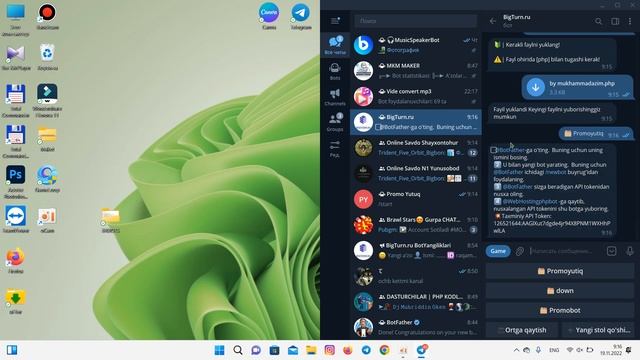Open Microsoft Store from the taskbar

(275, 350)
